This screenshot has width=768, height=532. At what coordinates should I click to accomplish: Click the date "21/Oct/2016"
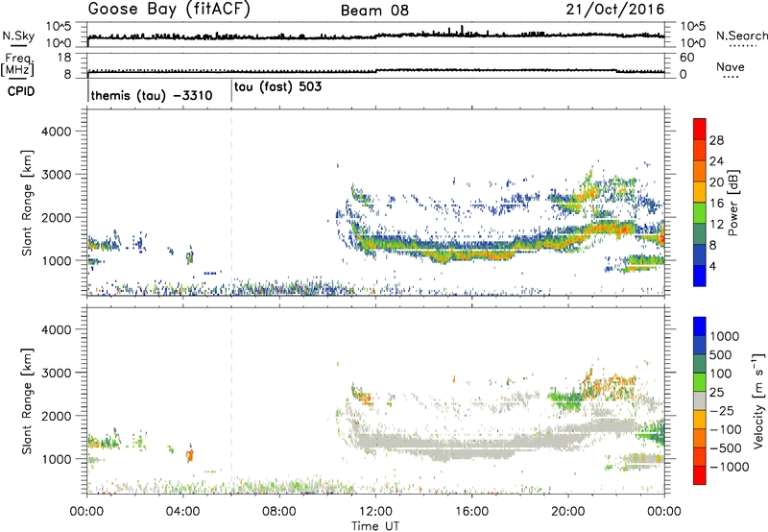[x=615, y=10]
